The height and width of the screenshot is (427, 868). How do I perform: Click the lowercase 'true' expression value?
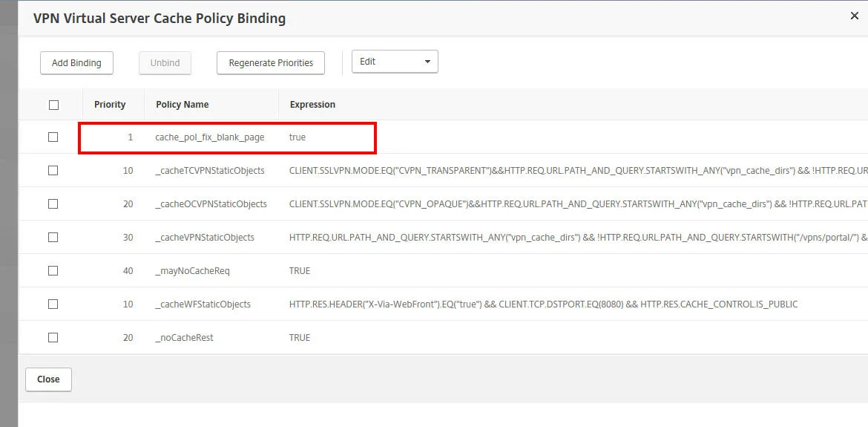coord(297,137)
